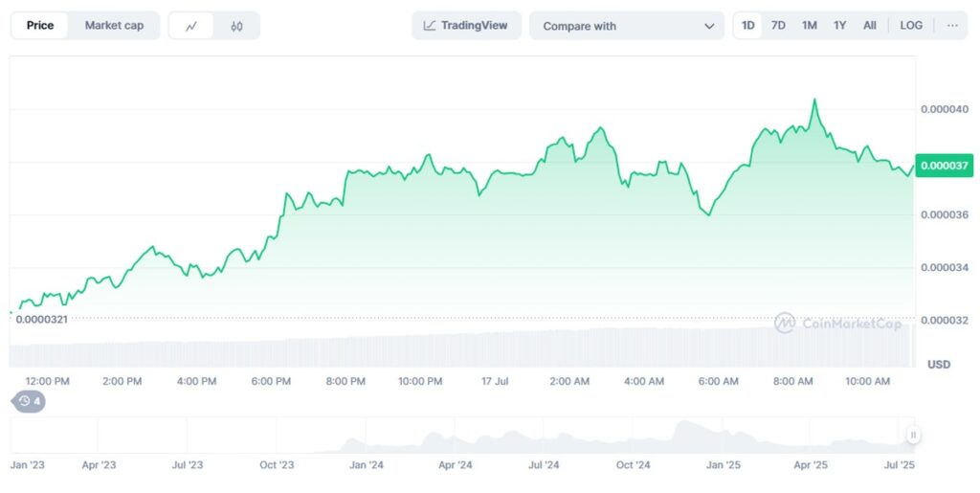
Task: Click Jan '23 on the overview timeline
Action: coord(28,465)
